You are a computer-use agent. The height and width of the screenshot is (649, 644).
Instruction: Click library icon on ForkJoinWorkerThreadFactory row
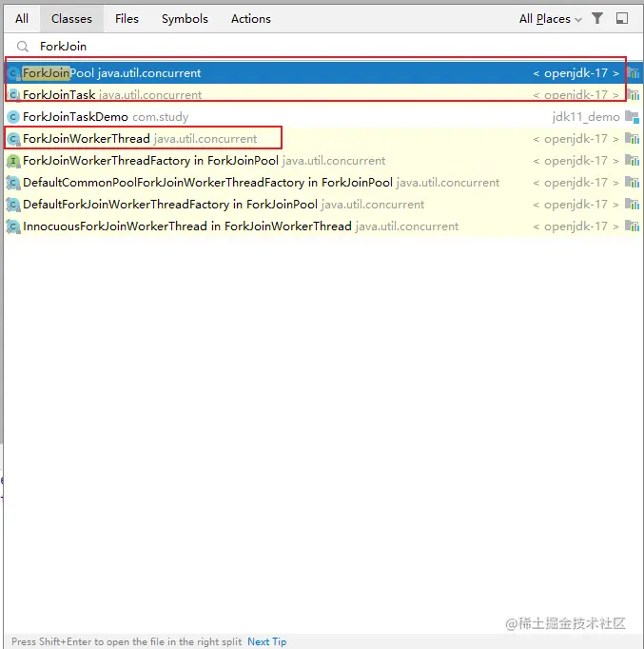pos(633,161)
